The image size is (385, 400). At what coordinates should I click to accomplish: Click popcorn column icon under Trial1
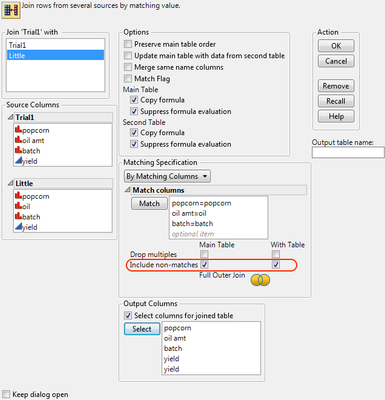coord(18,130)
